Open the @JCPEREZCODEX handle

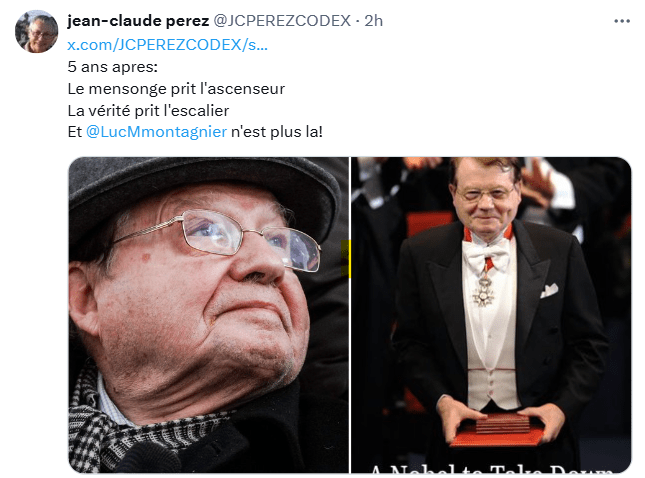(282, 21)
